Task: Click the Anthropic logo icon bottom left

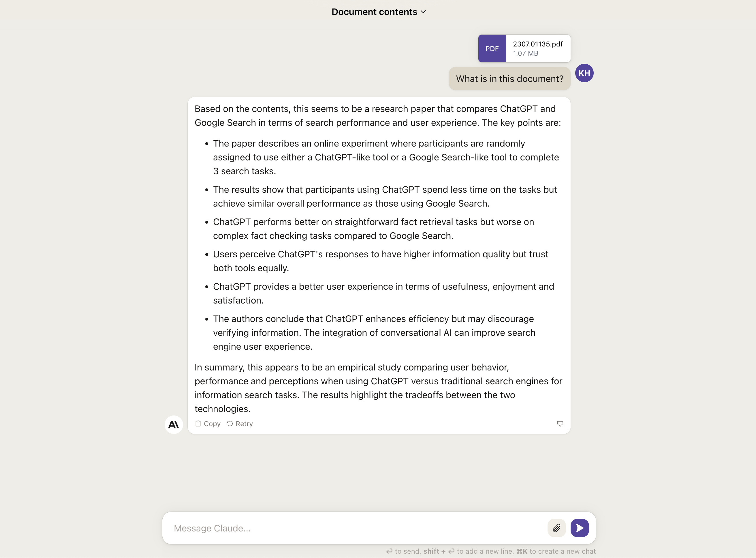Action: 174,424
